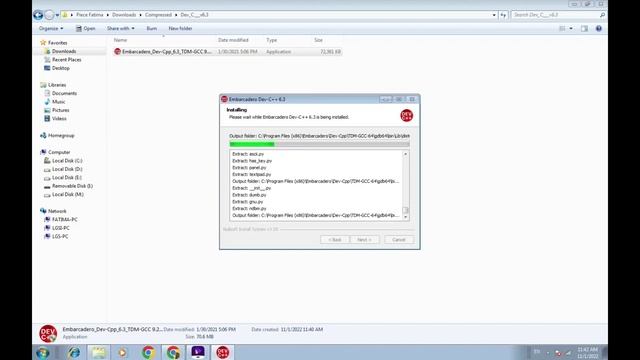Viewport: 640px width, 360px height.
Task: Click the Dev_C__v6.3 breadcrumb segment
Action: tap(194, 15)
